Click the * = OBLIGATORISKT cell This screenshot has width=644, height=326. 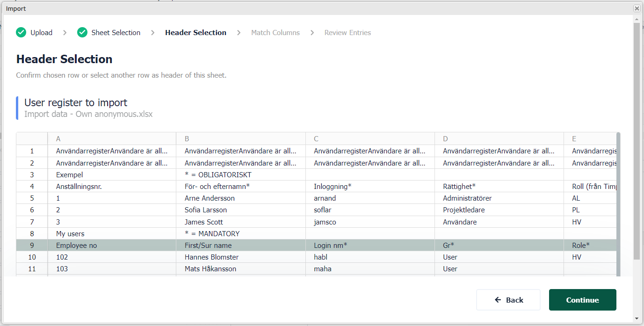(x=241, y=175)
